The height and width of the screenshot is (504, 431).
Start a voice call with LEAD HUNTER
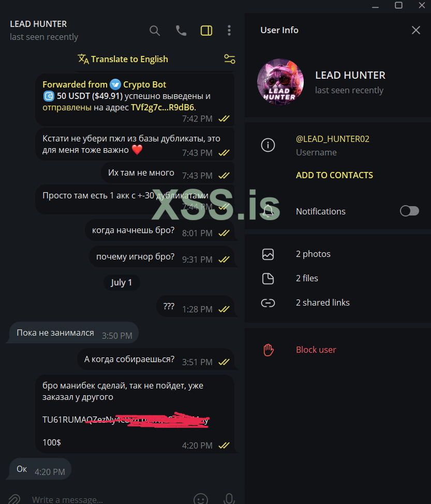click(181, 31)
